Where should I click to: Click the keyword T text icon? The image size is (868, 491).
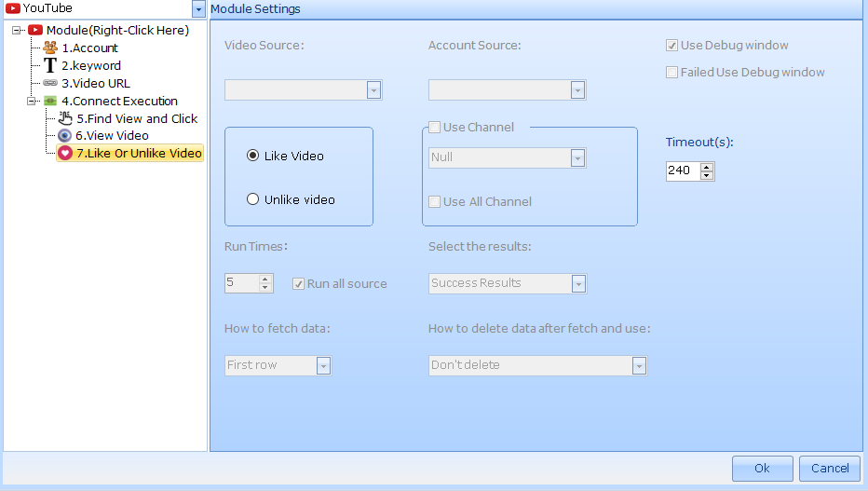click(50, 65)
